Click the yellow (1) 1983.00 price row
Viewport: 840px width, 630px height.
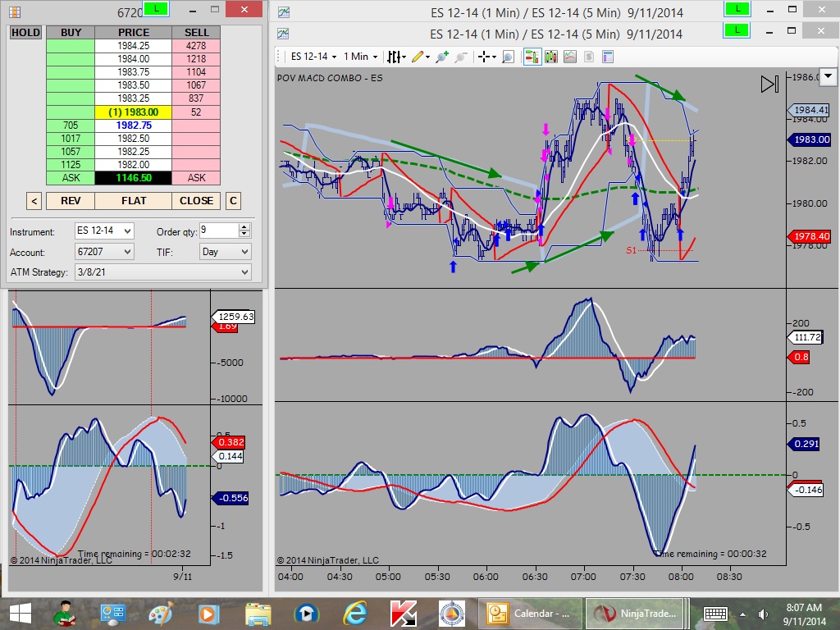click(134, 112)
